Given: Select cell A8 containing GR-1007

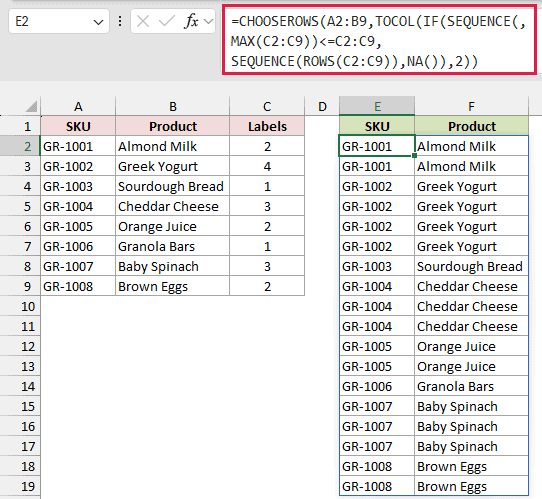Looking at the screenshot, I should [x=78, y=266].
